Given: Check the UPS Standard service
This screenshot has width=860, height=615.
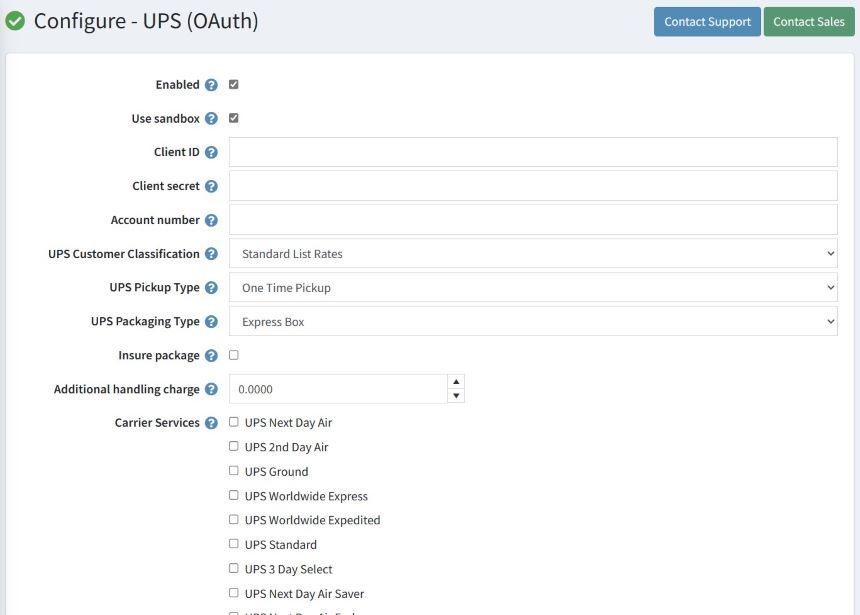Looking at the screenshot, I should coord(234,544).
